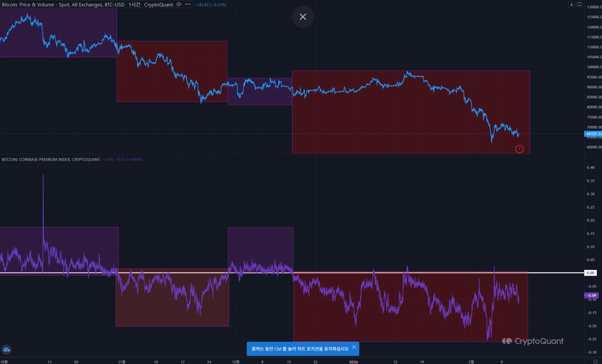Toggle visibility eye icon on price chart
The image size is (602, 364).
(x=179, y=4)
